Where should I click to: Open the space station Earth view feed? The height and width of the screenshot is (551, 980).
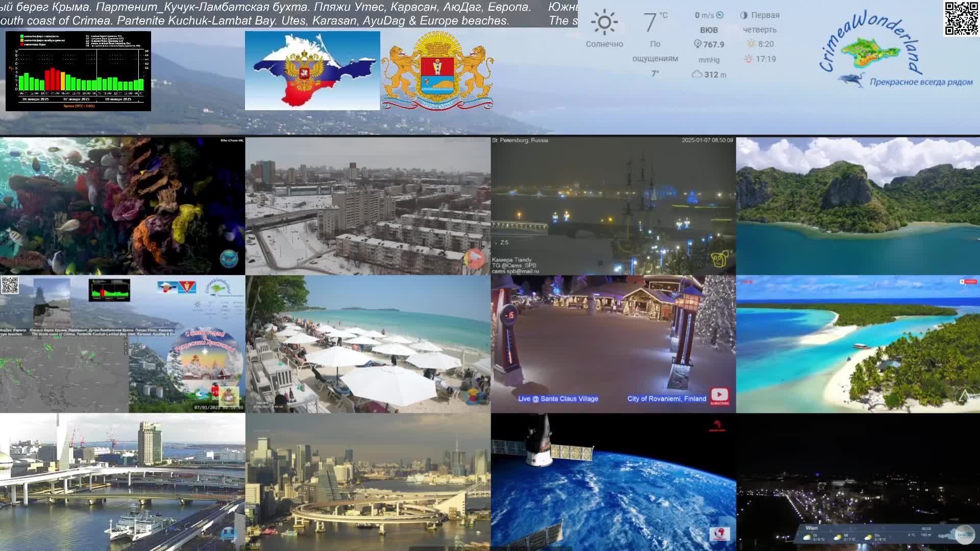613,482
